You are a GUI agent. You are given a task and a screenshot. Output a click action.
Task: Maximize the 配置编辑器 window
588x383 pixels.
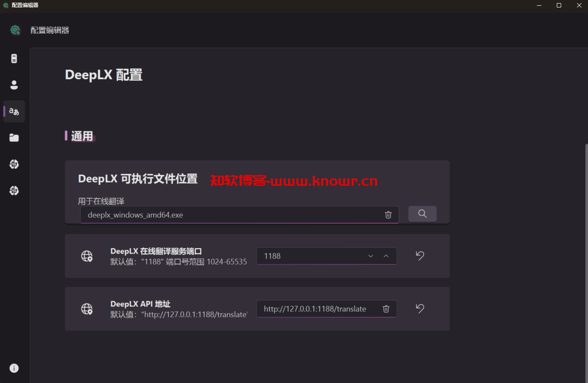(559, 5)
